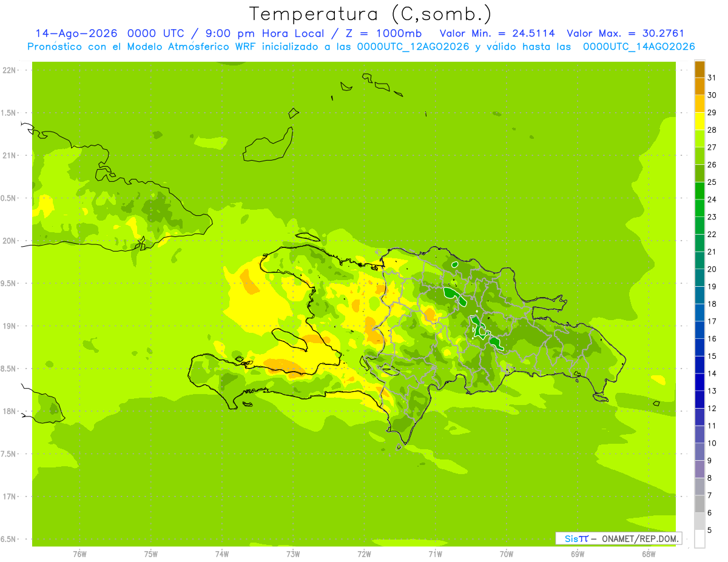Click the "69W" longitude label
The width and height of the screenshot is (728, 562).
pos(578,554)
